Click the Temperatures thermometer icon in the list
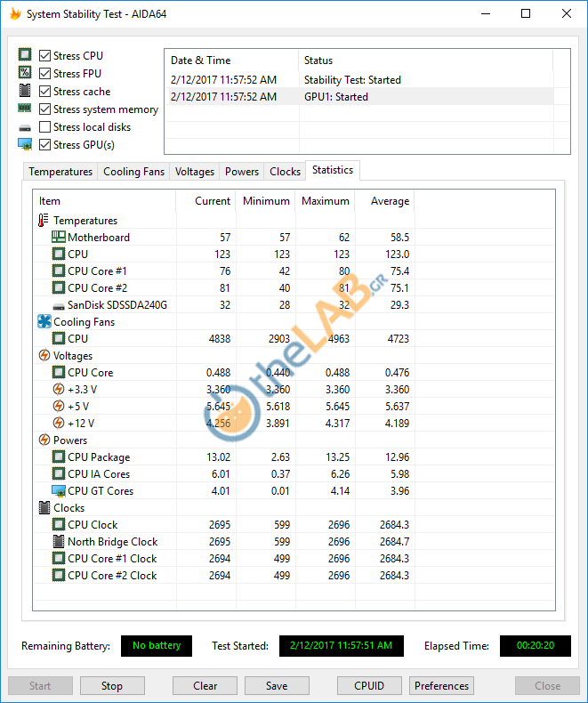 [44, 220]
